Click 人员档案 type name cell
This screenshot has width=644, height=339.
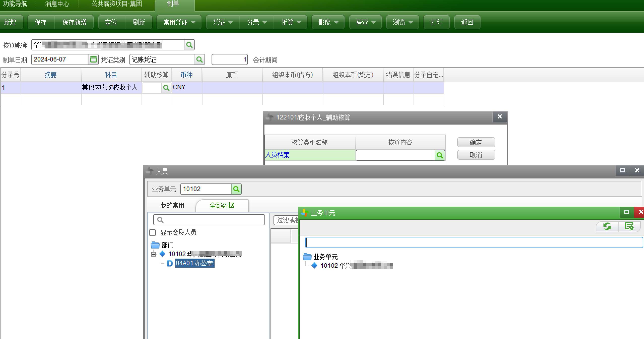310,155
